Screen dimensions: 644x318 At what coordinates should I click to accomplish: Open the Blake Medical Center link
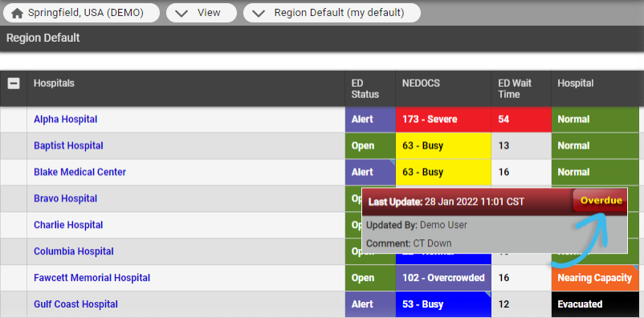(x=79, y=172)
